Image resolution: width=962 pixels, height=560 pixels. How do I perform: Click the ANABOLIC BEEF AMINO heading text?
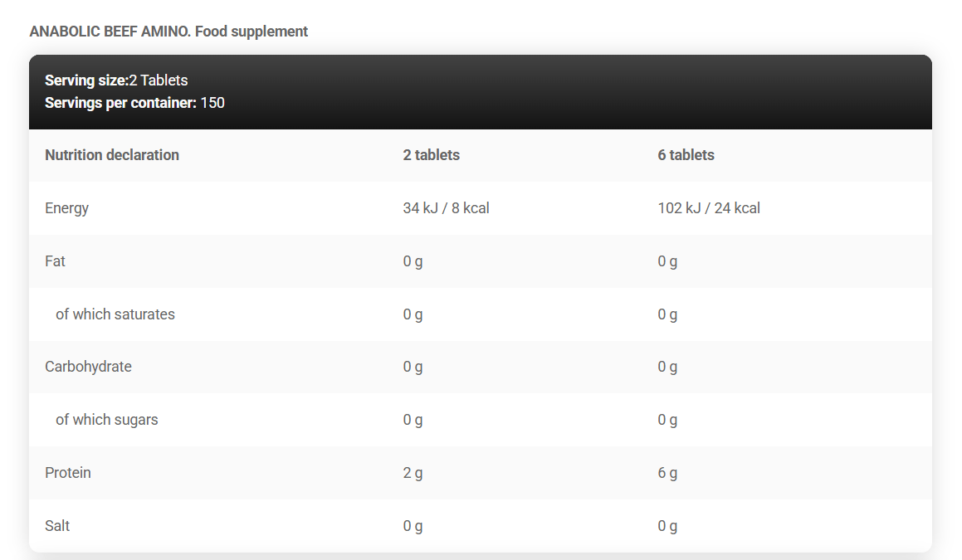[x=168, y=32]
